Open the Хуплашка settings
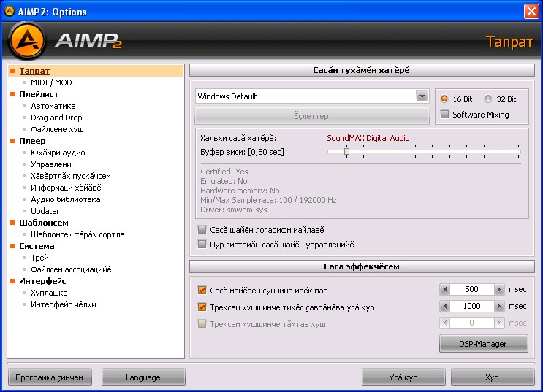 [x=49, y=293]
